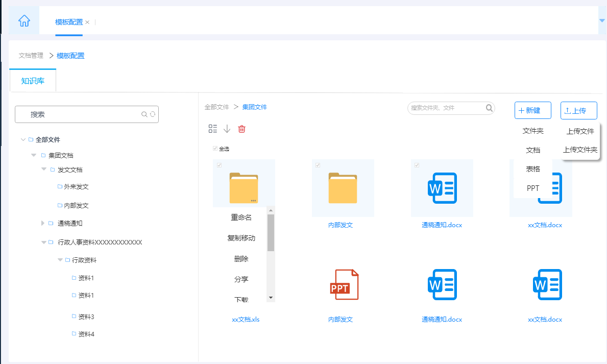This screenshot has height=364, width=607.
Task: Toggle the checkbox on the 内部发文 folder
Action: tap(318, 165)
